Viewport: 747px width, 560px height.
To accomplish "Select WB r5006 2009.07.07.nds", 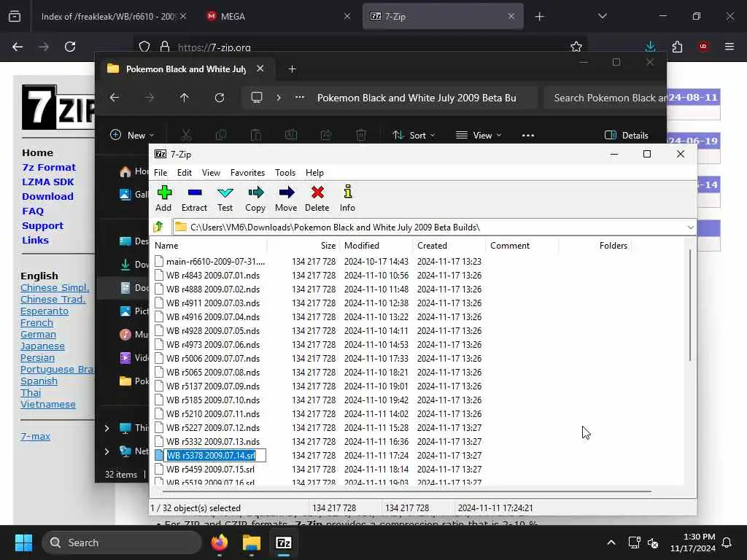I will (212, 358).
